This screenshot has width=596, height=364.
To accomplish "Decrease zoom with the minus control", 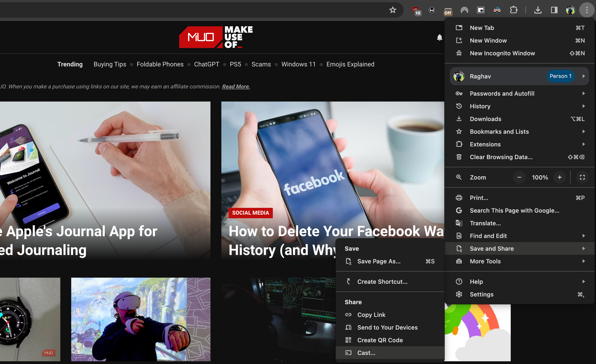I will [x=519, y=177].
